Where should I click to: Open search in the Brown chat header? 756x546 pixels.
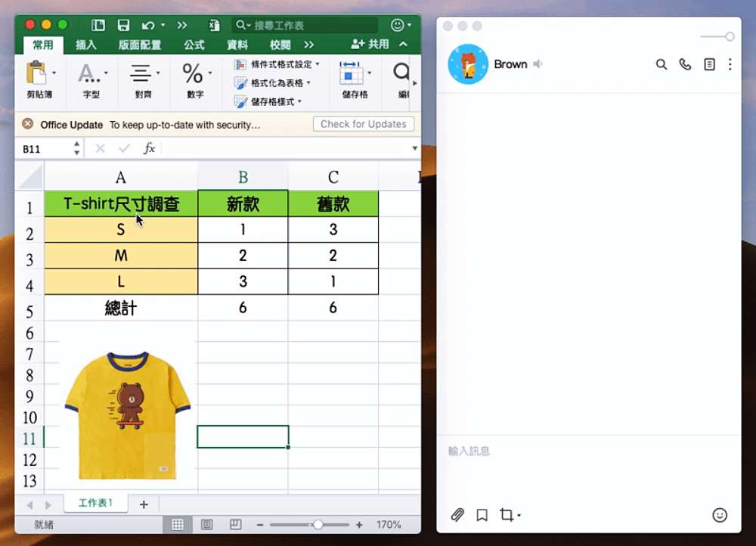click(x=661, y=64)
